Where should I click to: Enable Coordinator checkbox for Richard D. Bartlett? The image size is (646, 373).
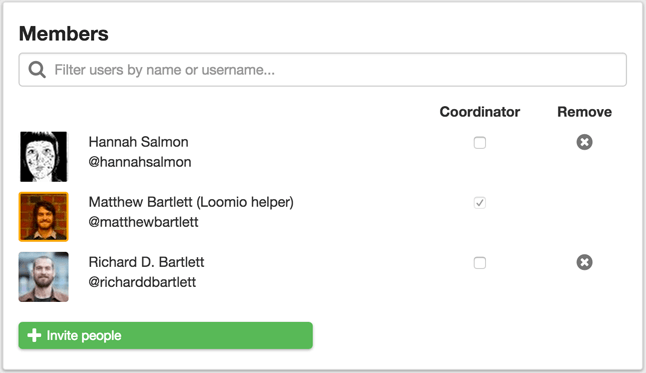click(x=480, y=263)
